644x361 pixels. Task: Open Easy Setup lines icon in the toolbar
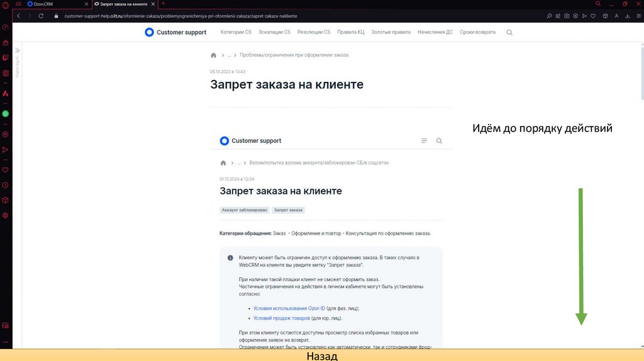click(639, 16)
